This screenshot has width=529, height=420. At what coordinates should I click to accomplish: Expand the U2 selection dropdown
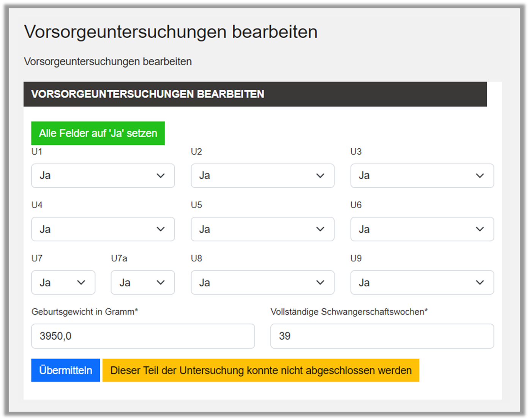pyautogui.click(x=262, y=176)
